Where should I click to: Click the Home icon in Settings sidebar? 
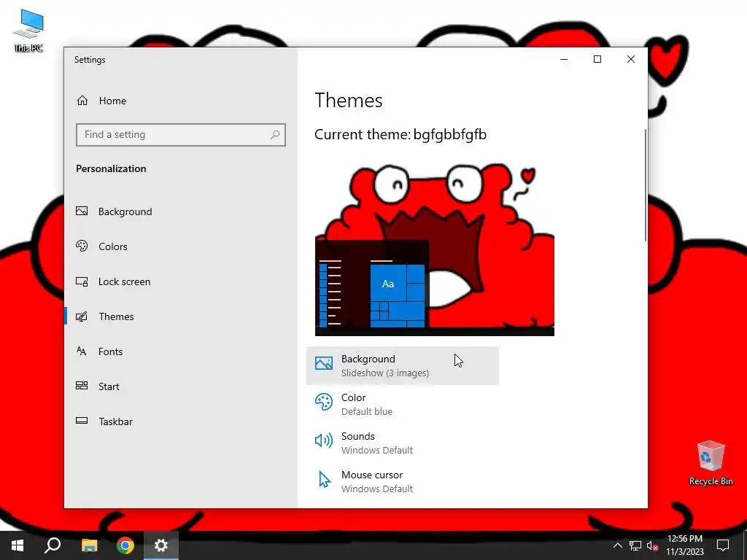[82, 101]
